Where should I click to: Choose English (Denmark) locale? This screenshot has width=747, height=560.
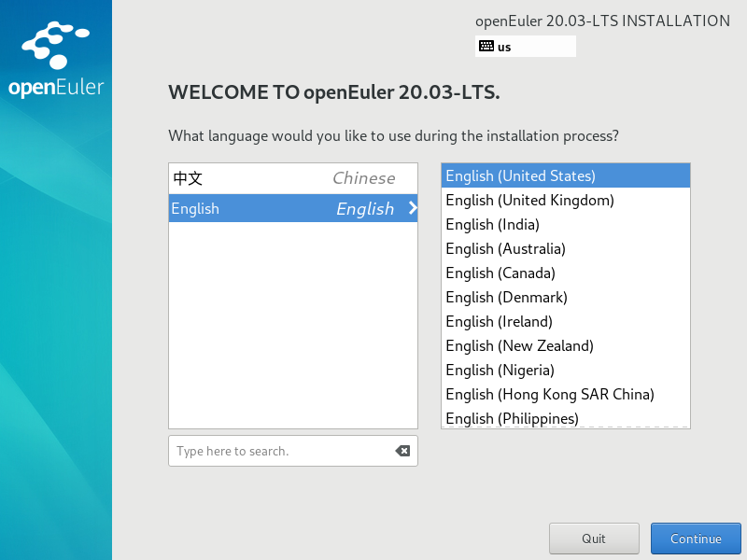pyautogui.click(x=566, y=297)
